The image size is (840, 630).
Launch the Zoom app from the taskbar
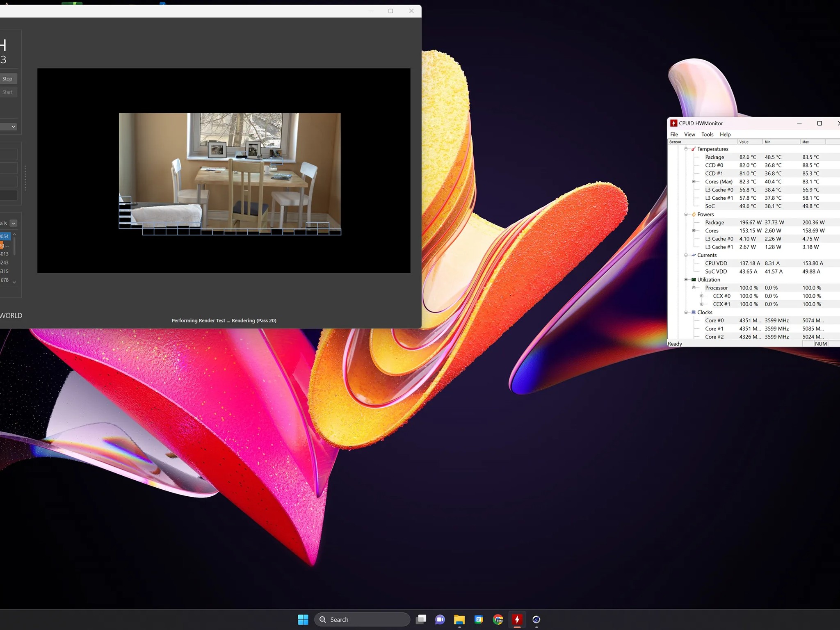440,619
